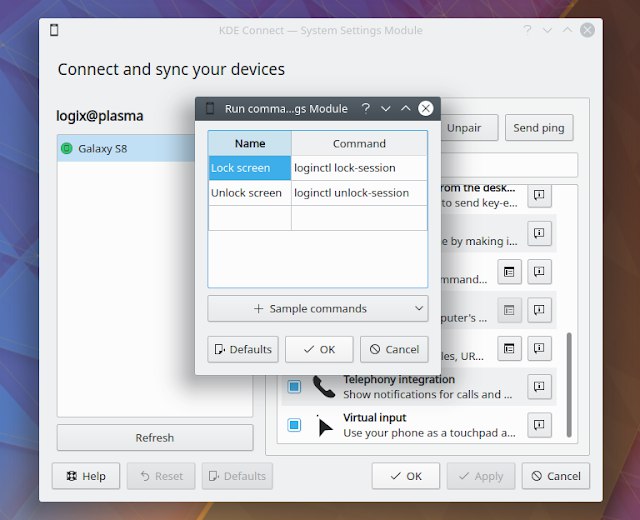Expand the Sample commands dropdown

pyautogui.click(x=318, y=309)
